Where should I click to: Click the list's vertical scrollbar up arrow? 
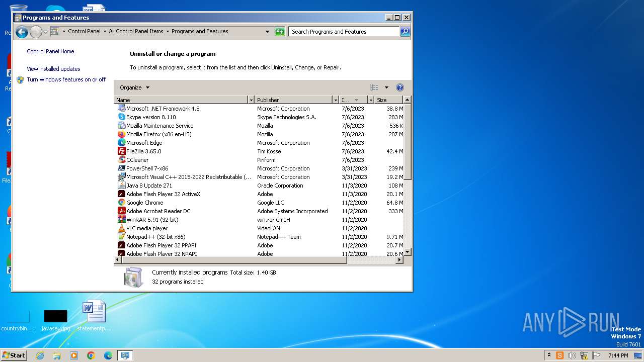pos(408,100)
